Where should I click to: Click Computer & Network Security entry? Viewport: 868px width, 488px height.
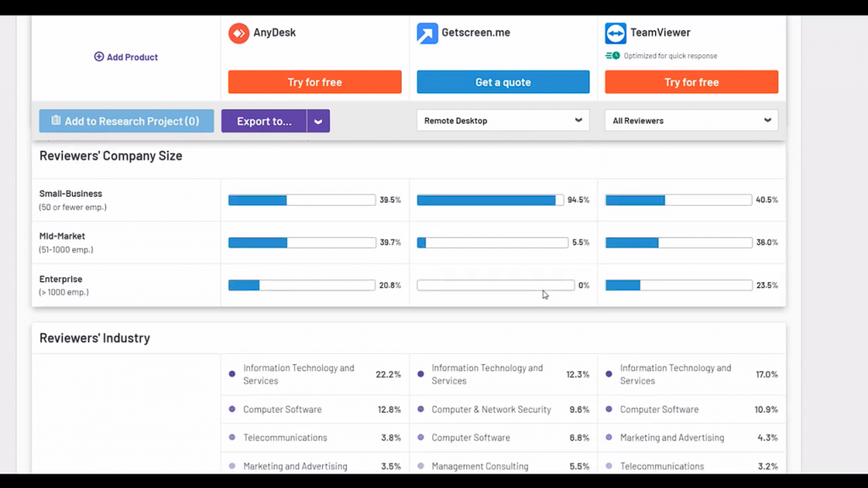492,409
